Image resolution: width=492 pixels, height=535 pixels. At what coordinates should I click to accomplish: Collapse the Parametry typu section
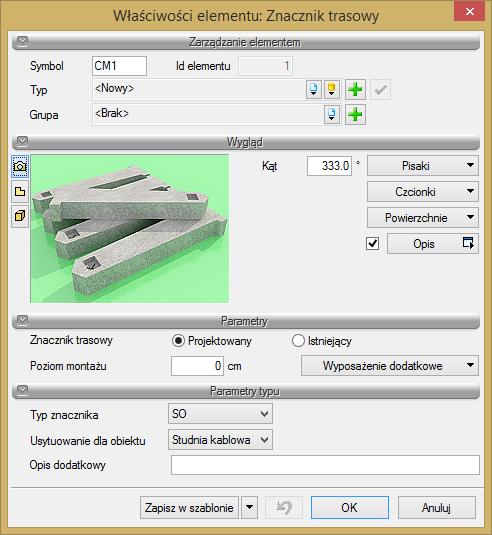(23, 390)
